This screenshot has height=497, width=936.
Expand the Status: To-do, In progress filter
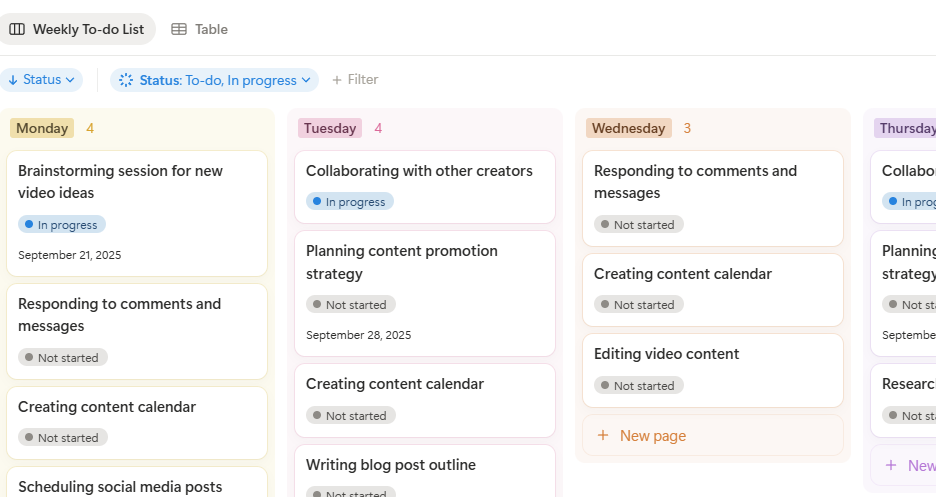tap(216, 80)
